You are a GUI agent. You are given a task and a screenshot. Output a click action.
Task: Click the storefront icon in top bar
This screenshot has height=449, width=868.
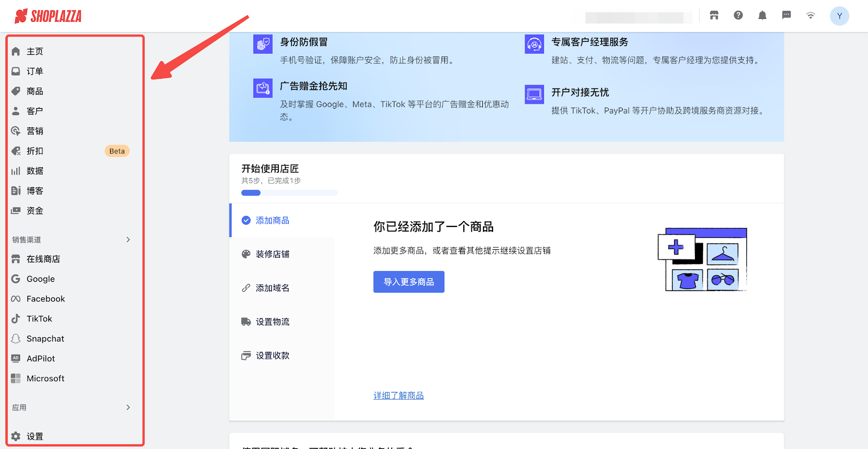pyautogui.click(x=714, y=15)
